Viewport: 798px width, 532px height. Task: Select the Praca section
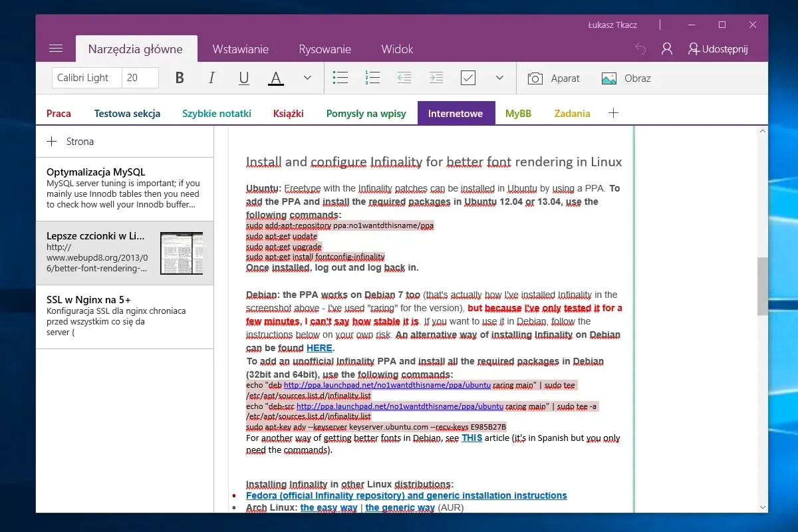pyautogui.click(x=59, y=113)
